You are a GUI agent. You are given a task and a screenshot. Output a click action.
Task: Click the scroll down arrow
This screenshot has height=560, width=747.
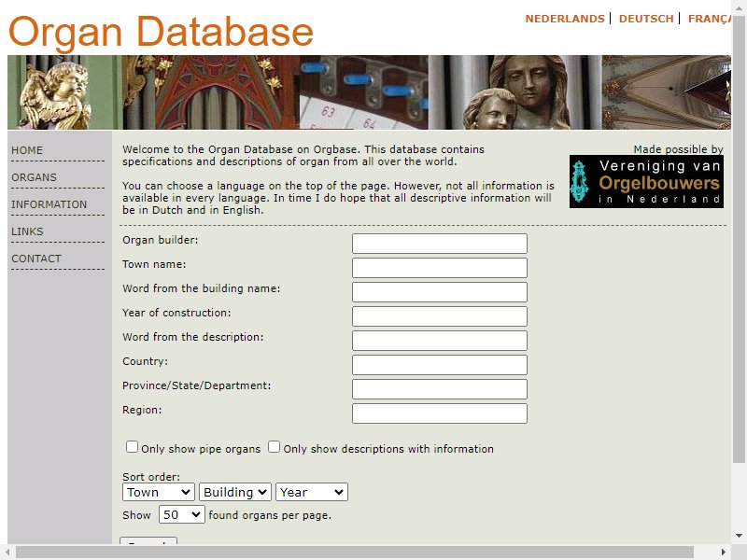[739, 536]
